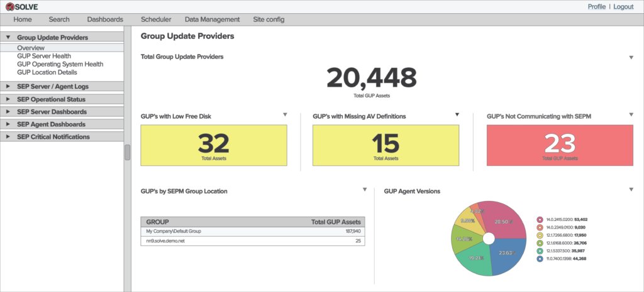Open the GUP's with Missing AV Definitions menu arrow
Image resolution: width=644 pixels, height=292 pixels.
(x=458, y=115)
